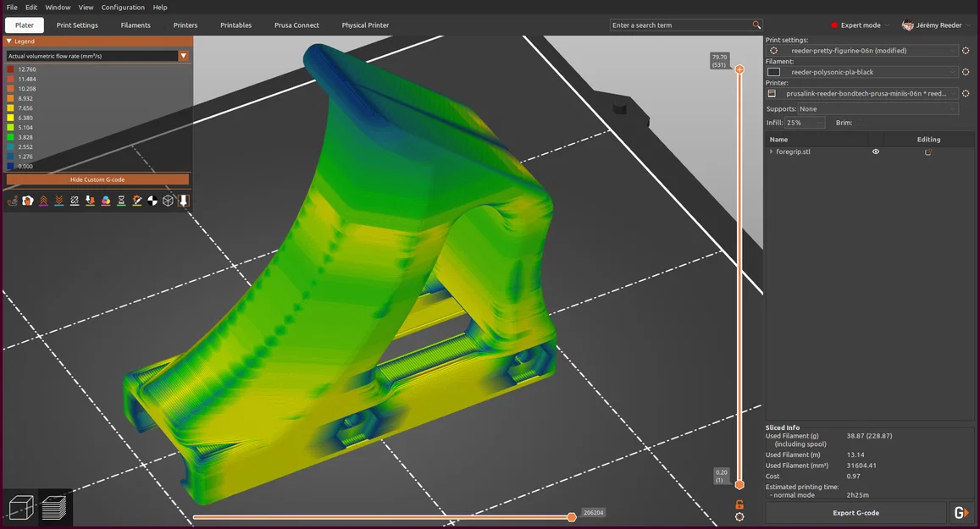Click the vertical slider unlock padlock icon
The height and width of the screenshot is (529, 980).
pos(739,504)
